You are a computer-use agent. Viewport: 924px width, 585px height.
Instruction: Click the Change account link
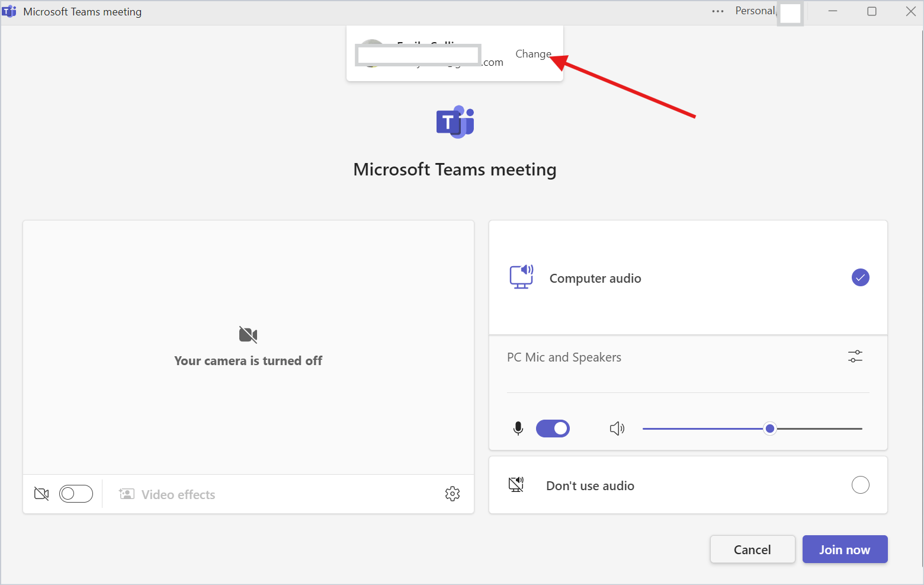[533, 54]
